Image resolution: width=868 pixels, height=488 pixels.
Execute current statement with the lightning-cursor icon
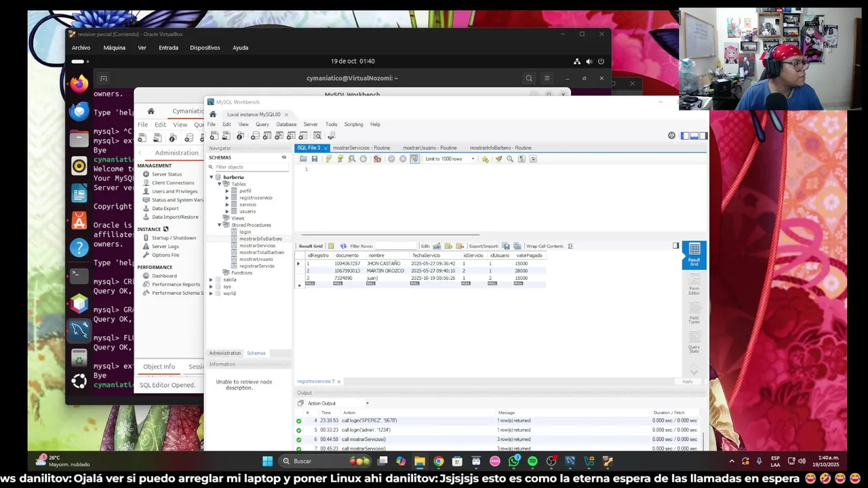tap(340, 159)
